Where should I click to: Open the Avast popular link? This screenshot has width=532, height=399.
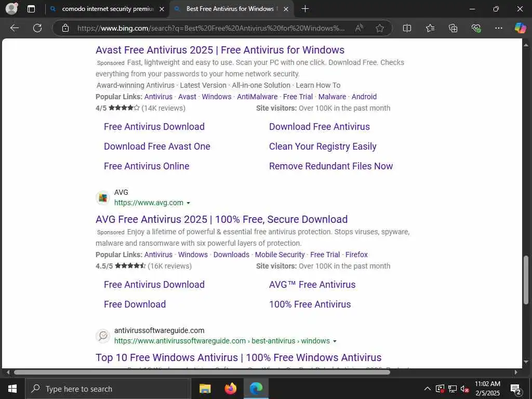pyautogui.click(x=187, y=97)
